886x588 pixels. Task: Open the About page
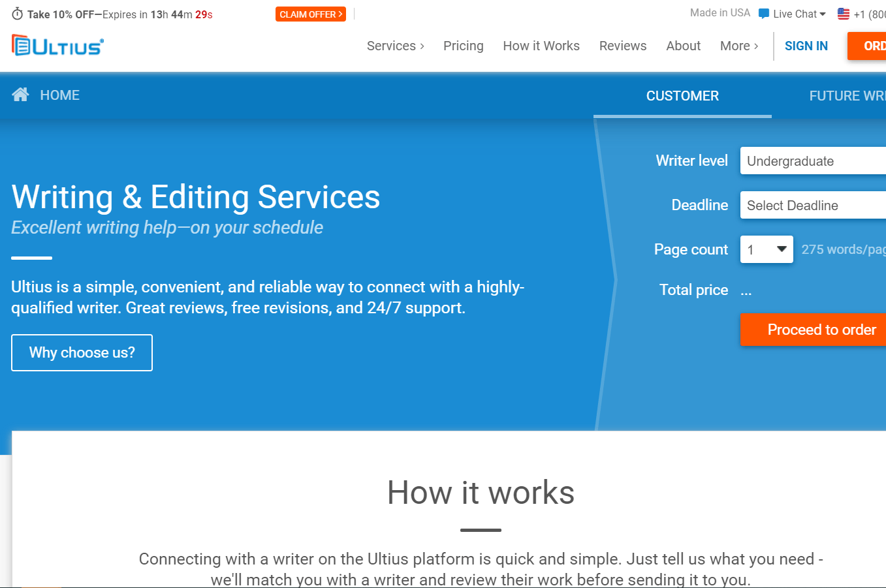[x=684, y=46]
